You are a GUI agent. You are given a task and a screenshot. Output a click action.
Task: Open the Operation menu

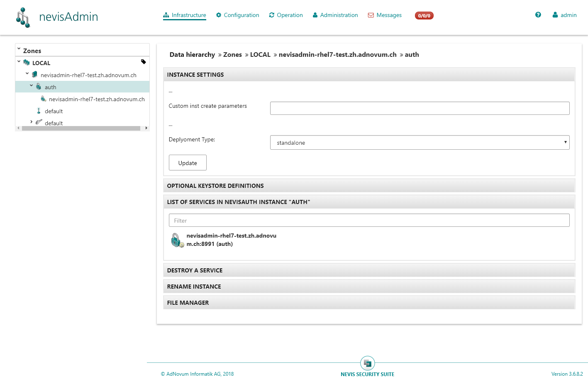286,15
